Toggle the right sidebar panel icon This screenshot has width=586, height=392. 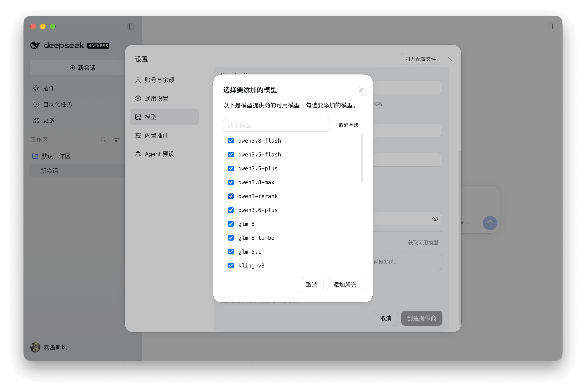pos(551,26)
